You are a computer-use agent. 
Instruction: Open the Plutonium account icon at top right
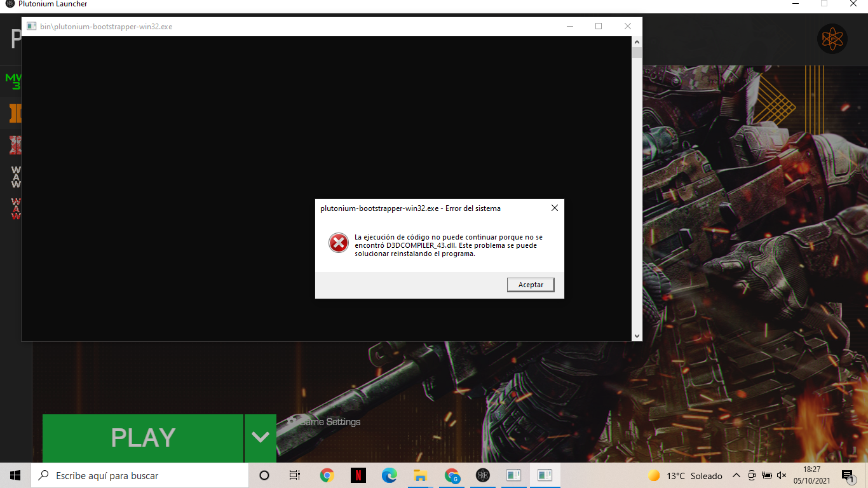click(832, 39)
